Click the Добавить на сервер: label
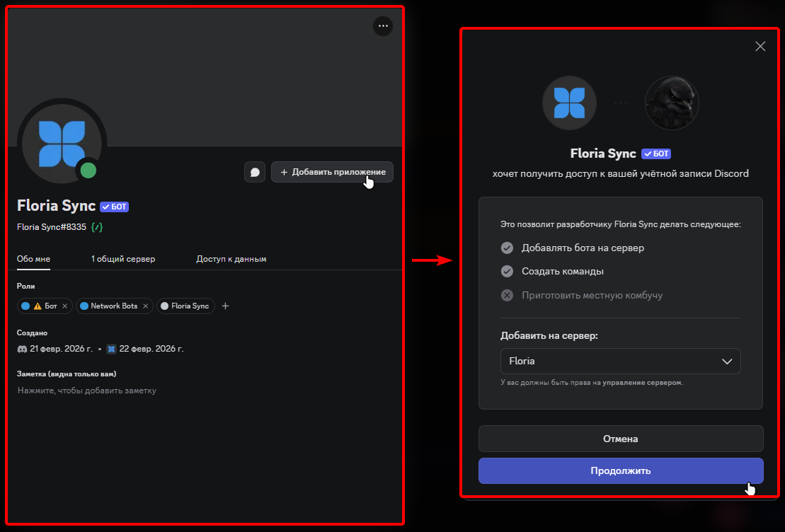Screen dimensions: 785x532 [x=549, y=336]
